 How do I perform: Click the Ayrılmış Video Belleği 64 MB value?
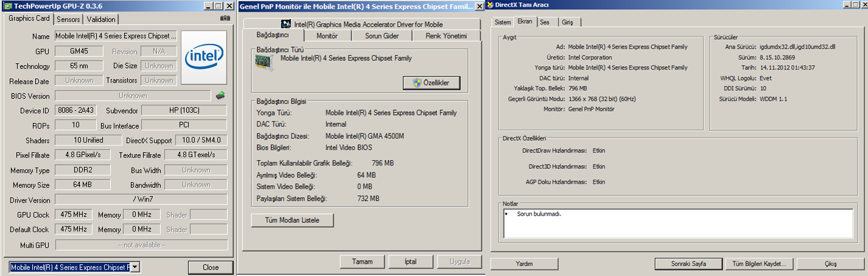pos(366,175)
